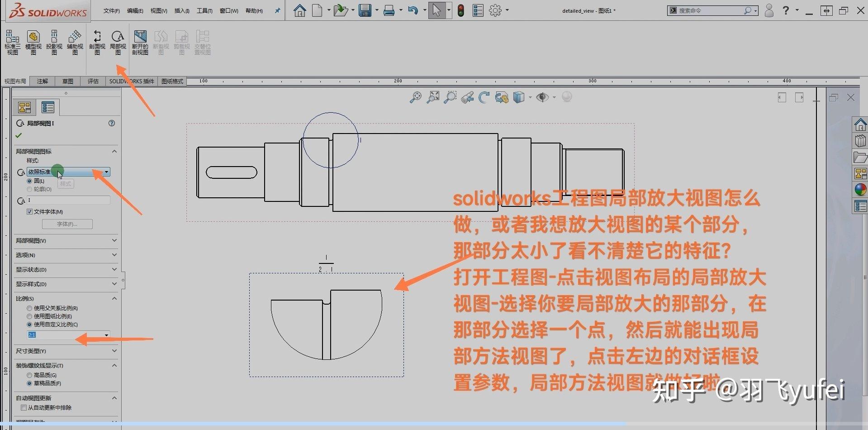The image size is (868, 430).
Task: Click the user login icon
Action: [768, 10]
